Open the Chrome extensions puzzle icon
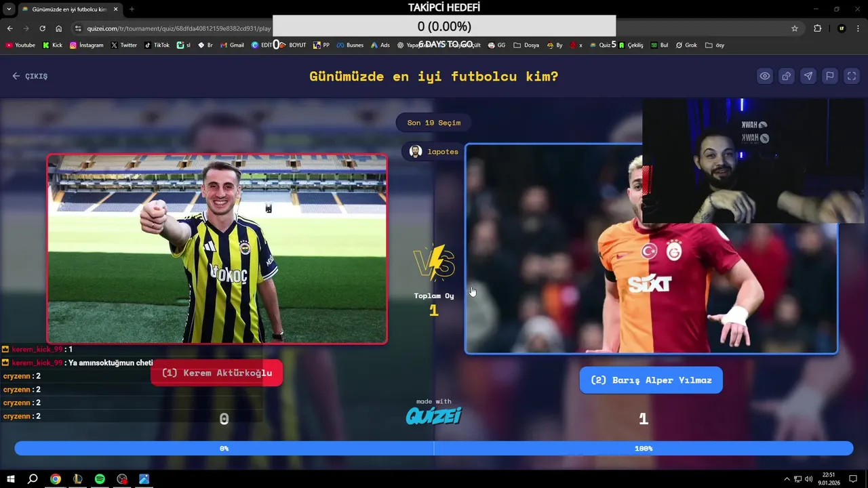The width and height of the screenshot is (868, 488). point(817,28)
